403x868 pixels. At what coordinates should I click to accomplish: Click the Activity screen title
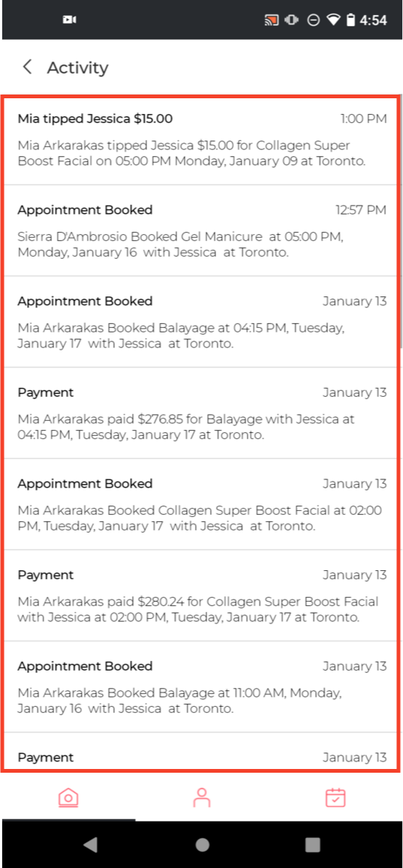pyautogui.click(x=77, y=68)
